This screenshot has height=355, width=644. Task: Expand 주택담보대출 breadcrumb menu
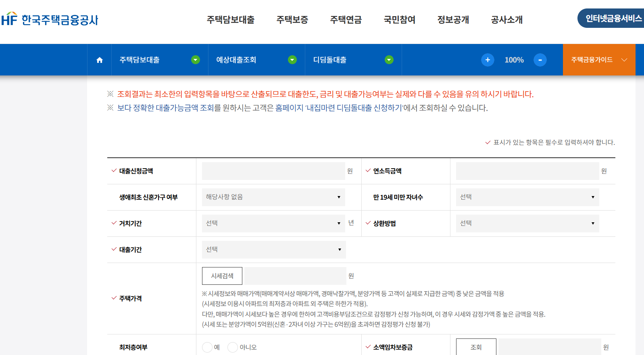(160, 60)
